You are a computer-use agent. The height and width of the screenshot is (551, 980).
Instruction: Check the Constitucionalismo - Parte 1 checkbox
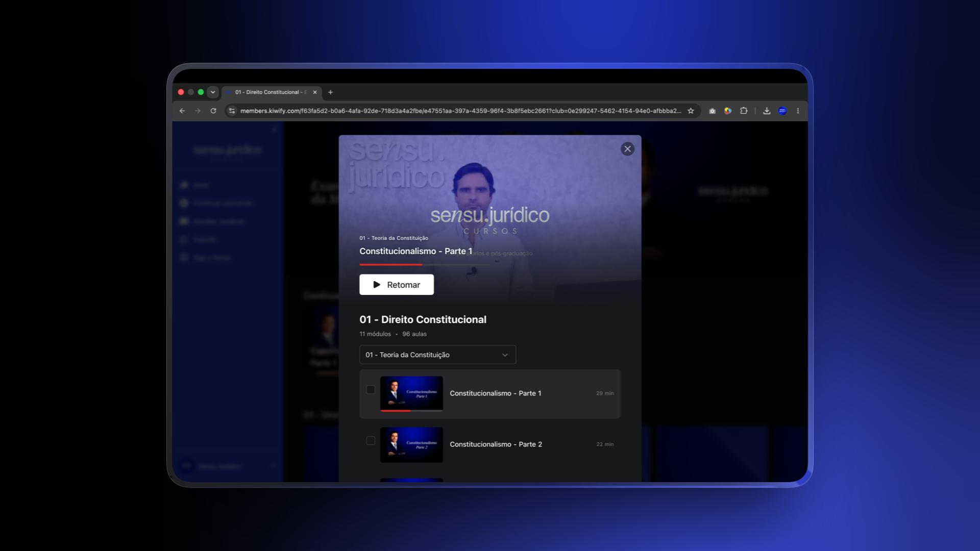[x=371, y=390]
